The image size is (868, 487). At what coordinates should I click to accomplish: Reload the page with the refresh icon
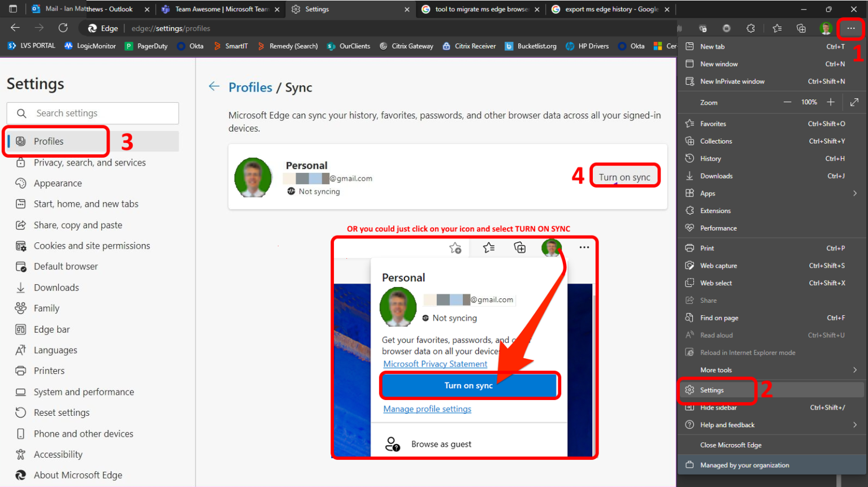(63, 28)
